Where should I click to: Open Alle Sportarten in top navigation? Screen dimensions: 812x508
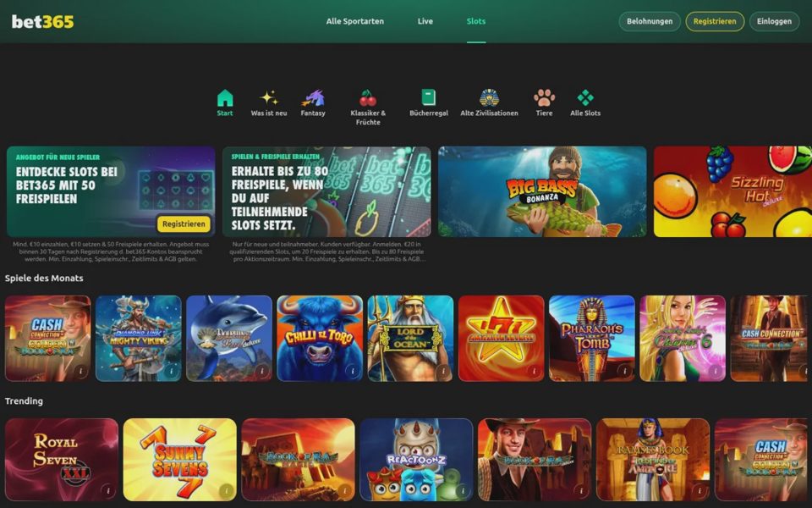pos(354,21)
